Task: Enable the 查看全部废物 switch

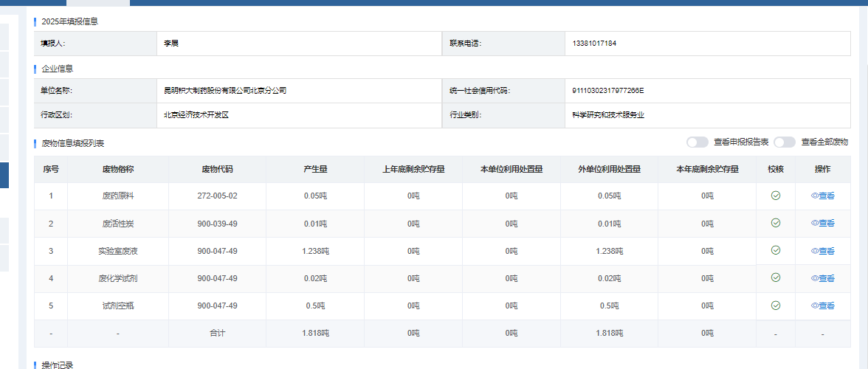Action: pyautogui.click(x=784, y=142)
